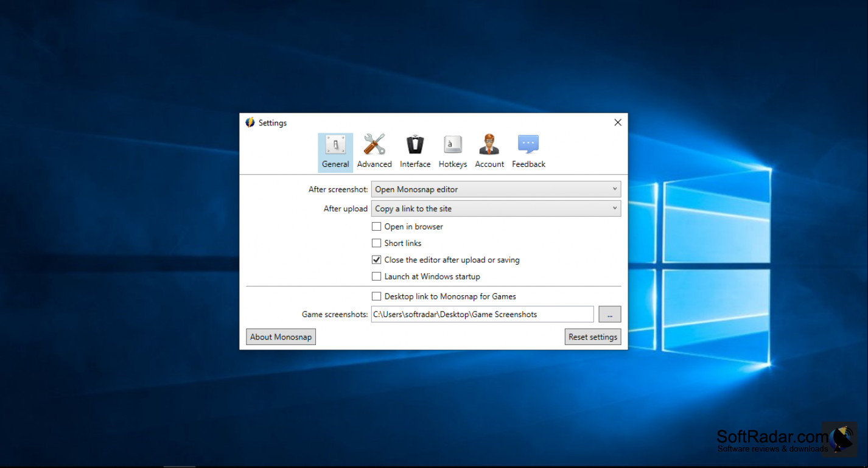Click the About Monosnap button
This screenshot has width=868, height=468.
coord(281,337)
